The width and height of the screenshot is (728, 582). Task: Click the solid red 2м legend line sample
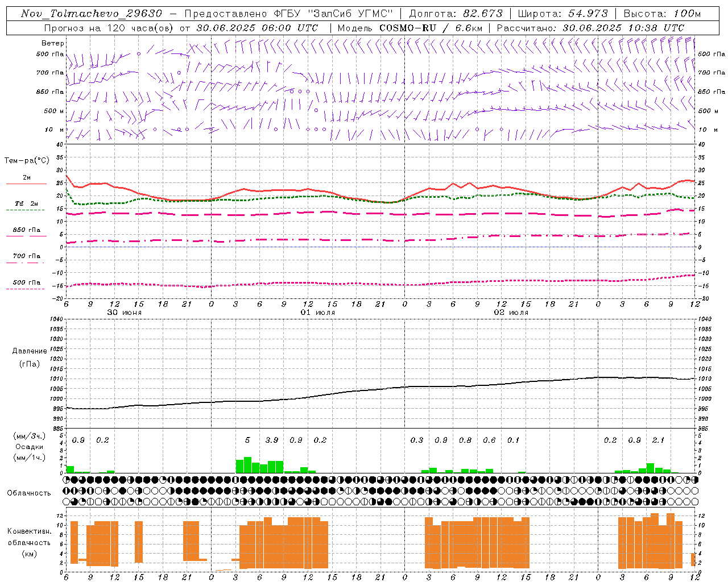(x=26, y=184)
